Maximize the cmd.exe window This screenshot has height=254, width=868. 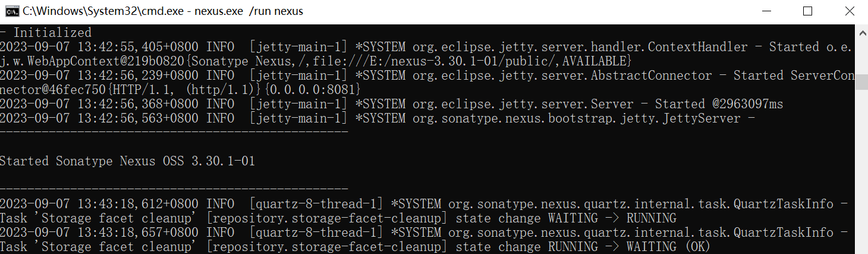tap(807, 11)
